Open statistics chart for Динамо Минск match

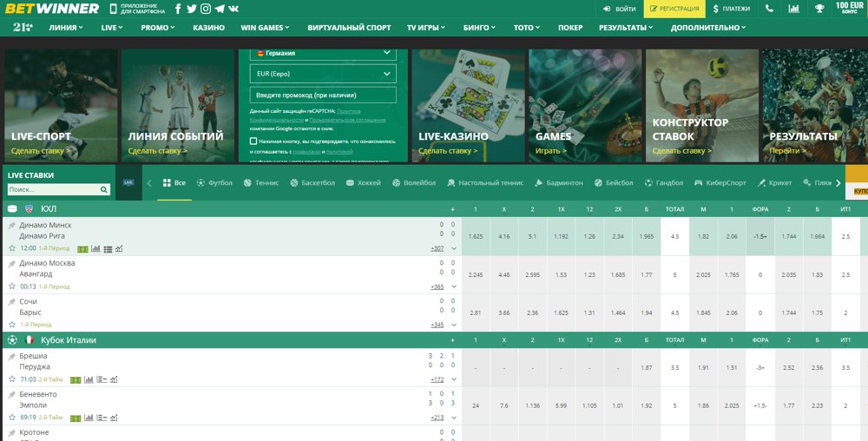95,249
